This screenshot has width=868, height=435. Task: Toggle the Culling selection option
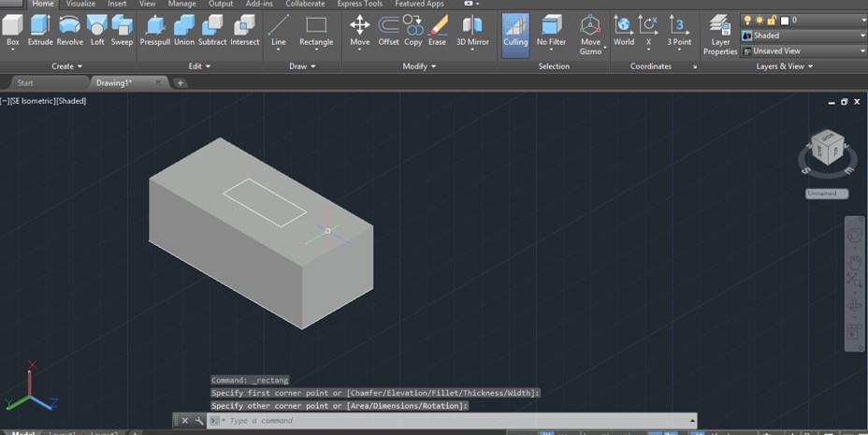tap(515, 35)
